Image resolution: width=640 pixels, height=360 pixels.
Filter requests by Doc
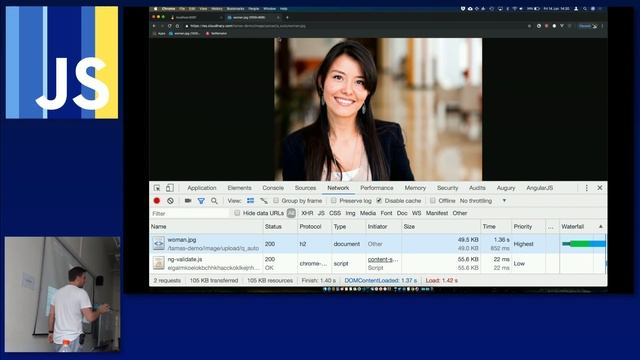click(402, 213)
